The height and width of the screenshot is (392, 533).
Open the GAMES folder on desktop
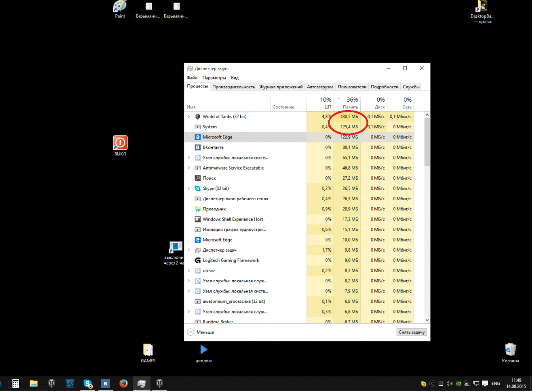pyautogui.click(x=148, y=351)
